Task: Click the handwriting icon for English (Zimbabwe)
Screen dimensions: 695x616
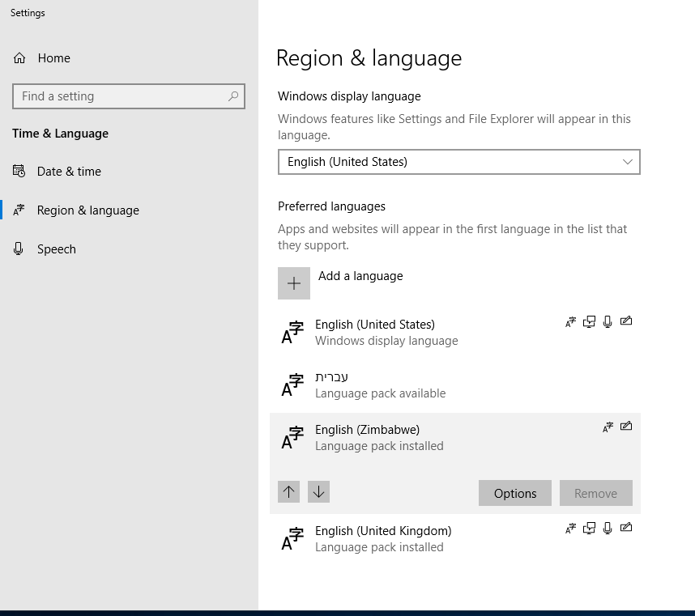Action: click(x=626, y=427)
